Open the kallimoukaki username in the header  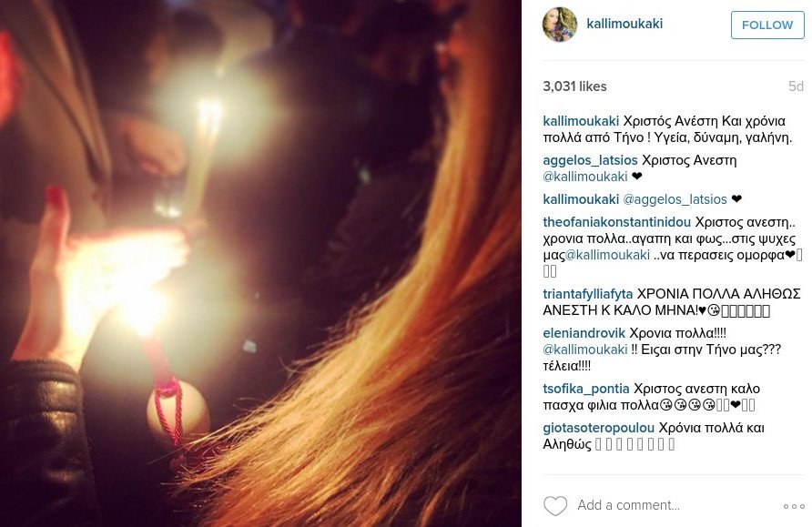624,24
